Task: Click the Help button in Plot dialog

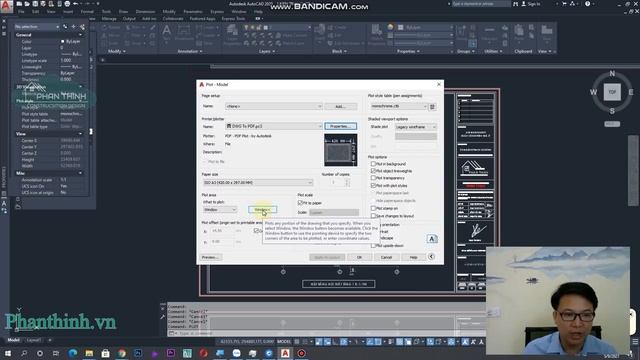Action: tap(413, 257)
